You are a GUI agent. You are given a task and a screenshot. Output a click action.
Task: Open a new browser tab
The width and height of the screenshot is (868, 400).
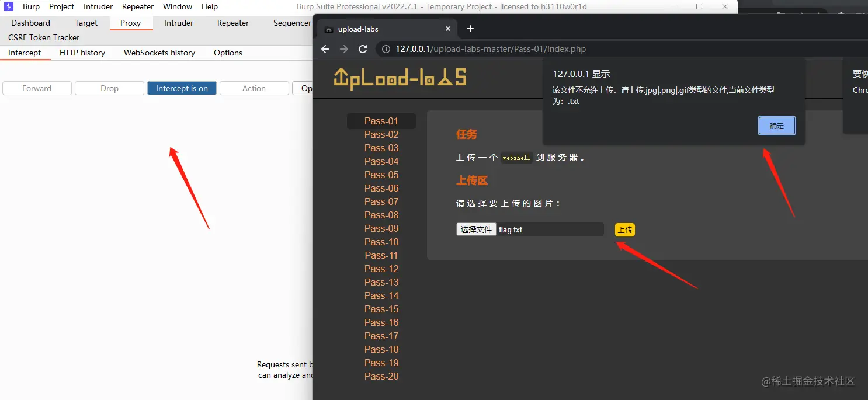pyautogui.click(x=470, y=29)
